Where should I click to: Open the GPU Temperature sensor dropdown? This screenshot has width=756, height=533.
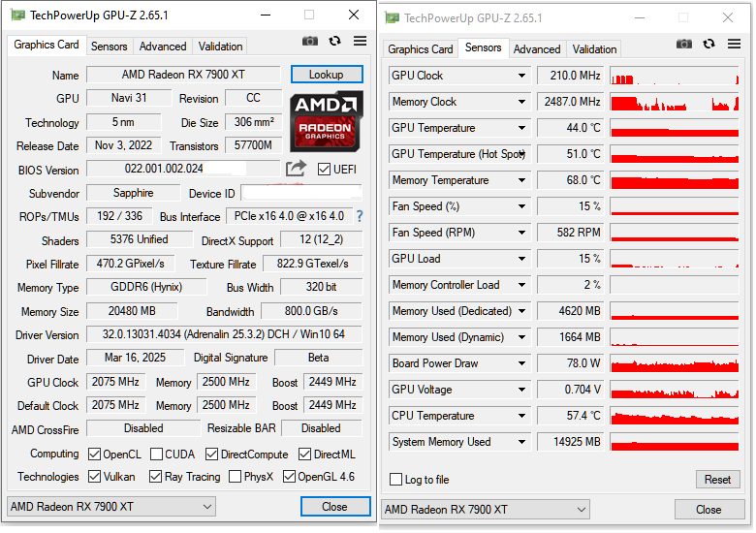point(521,128)
